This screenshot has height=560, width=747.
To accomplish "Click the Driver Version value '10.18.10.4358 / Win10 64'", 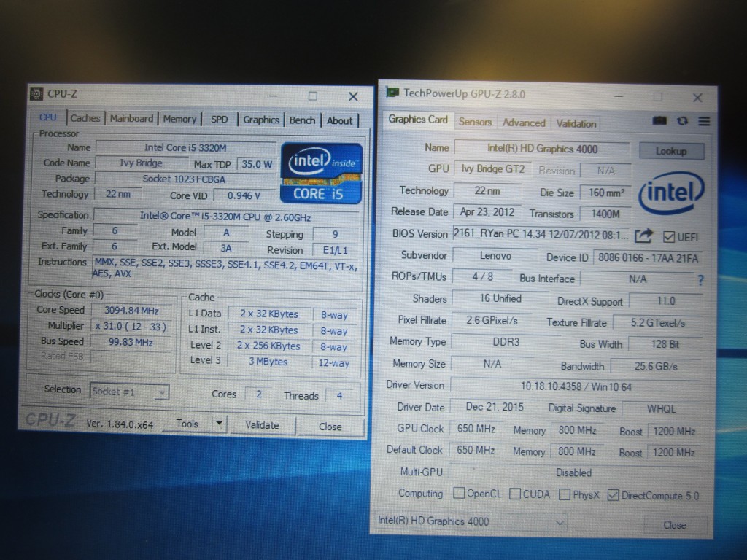I will click(576, 386).
